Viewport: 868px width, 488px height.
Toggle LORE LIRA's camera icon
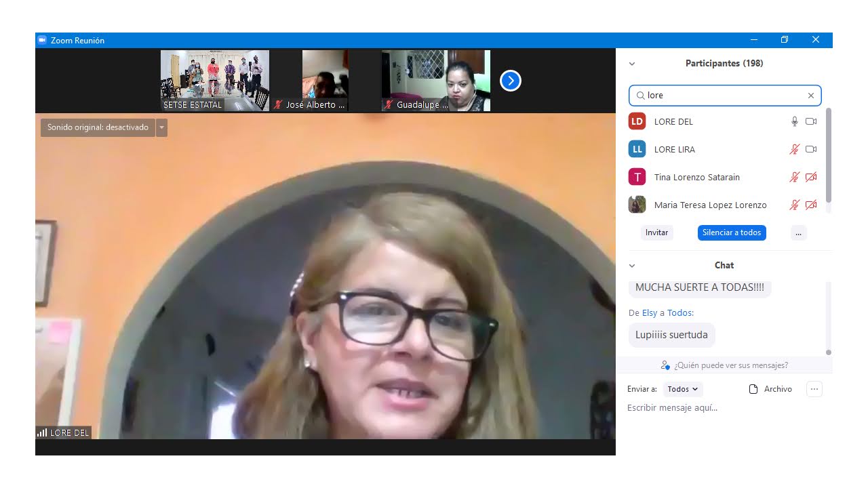tap(811, 149)
